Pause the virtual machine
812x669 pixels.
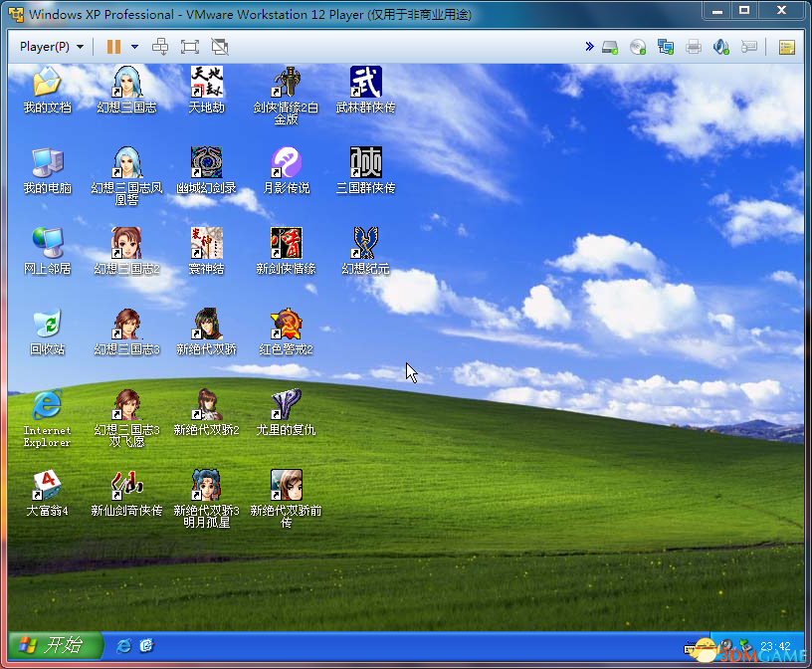(113, 47)
